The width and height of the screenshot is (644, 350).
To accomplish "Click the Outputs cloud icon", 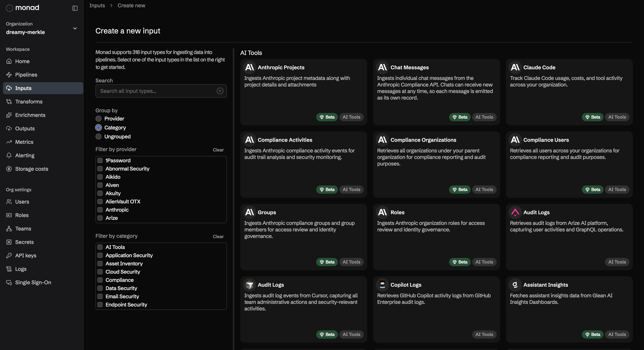I will (x=9, y=128).
